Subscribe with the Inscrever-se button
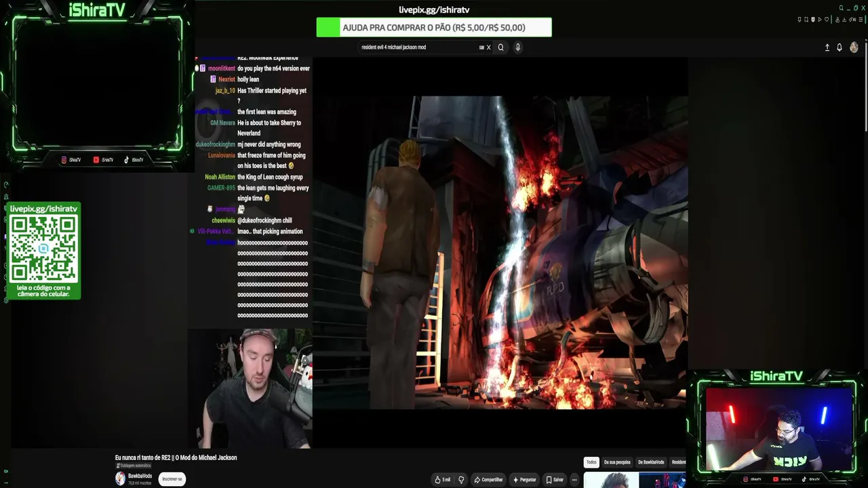This screenshot has height=488, width=868. (172, 479)
